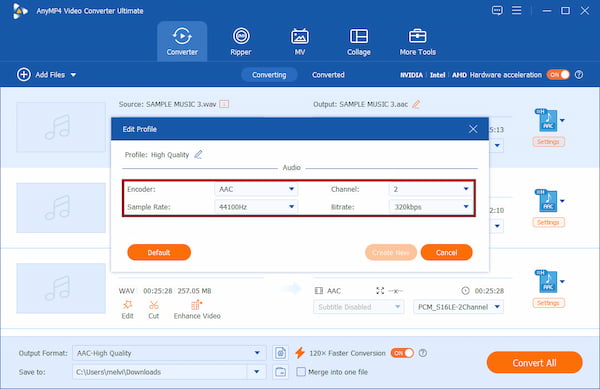
Task: Open Hardware acceleration help icon
Action: click(579, 75)
